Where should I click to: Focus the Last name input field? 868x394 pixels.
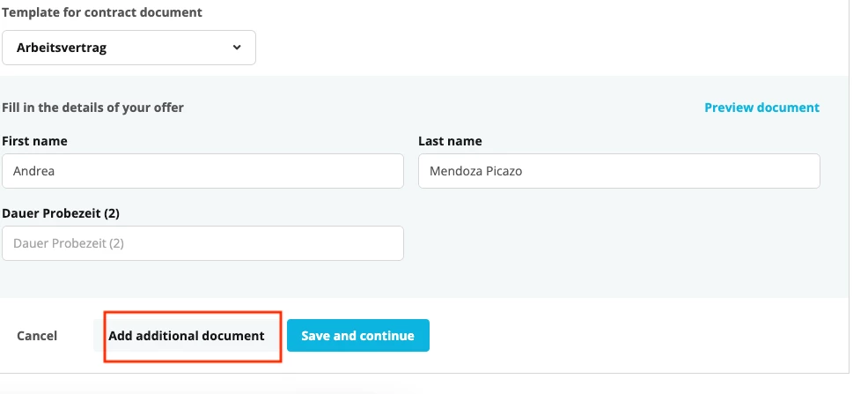click(x=619, y=171)
